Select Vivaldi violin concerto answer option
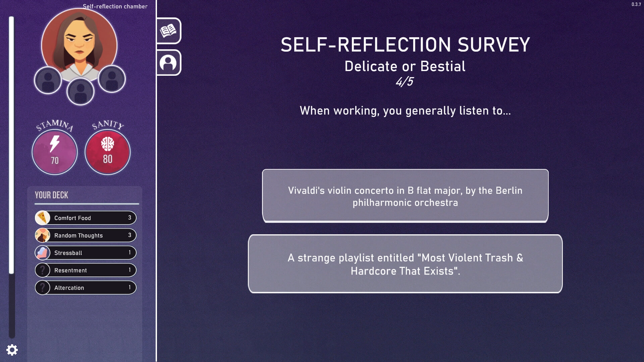Screen dimensions: 644x362 click(x=405, y=196)
